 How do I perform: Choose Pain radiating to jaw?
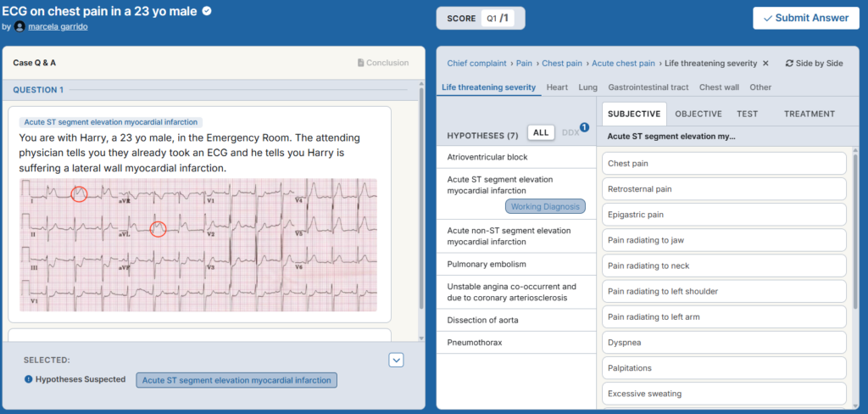pyautogui.click(x=724, y=240)
